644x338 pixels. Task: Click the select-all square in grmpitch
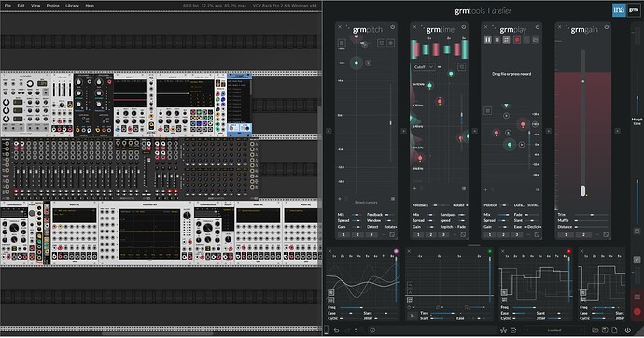click(342, 43)
